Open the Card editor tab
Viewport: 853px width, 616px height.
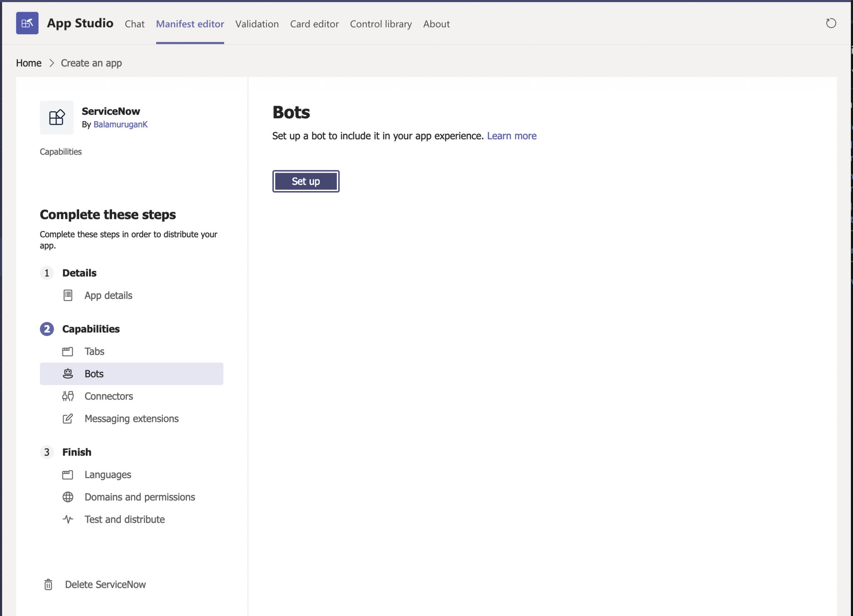[314, 24]
